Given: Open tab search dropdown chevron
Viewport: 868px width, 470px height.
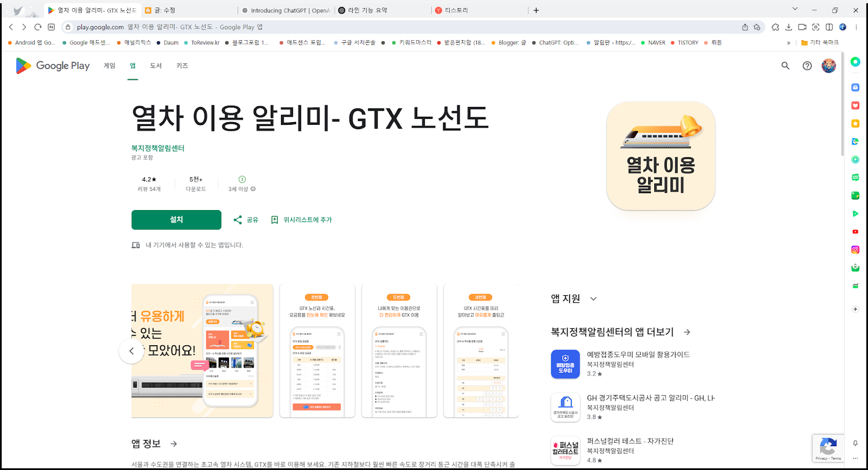Looking at the screenshot, I should [795, 9].
